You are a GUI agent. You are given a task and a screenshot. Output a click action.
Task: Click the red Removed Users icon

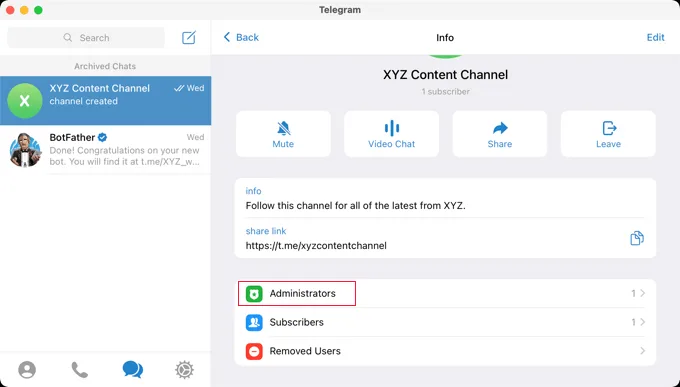(x=254, y=351)
